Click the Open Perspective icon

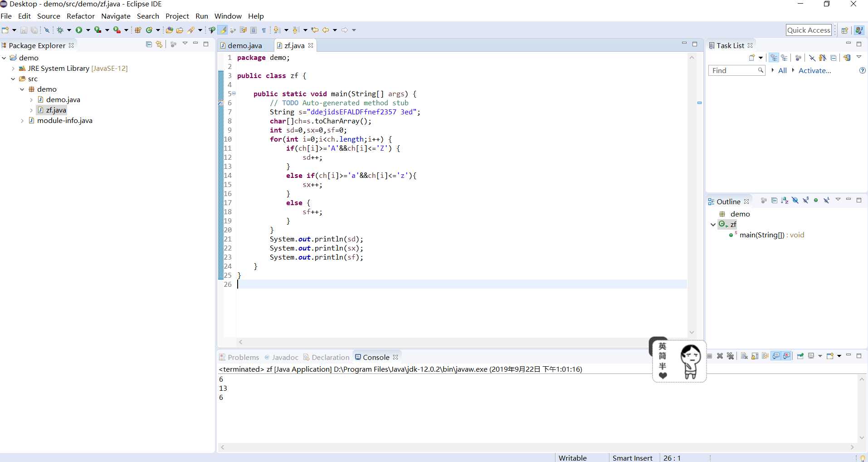[x=844, y=30]
